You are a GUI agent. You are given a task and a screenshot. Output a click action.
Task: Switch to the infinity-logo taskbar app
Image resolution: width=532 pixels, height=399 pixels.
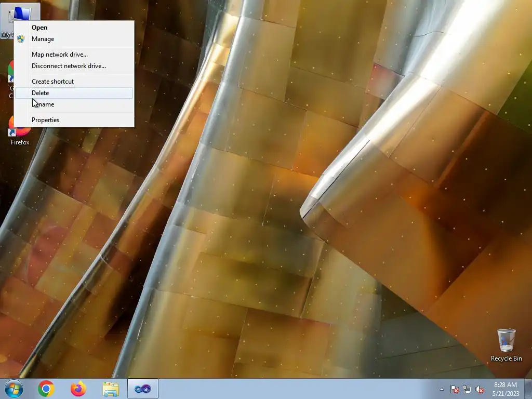(x=143, y=389)
